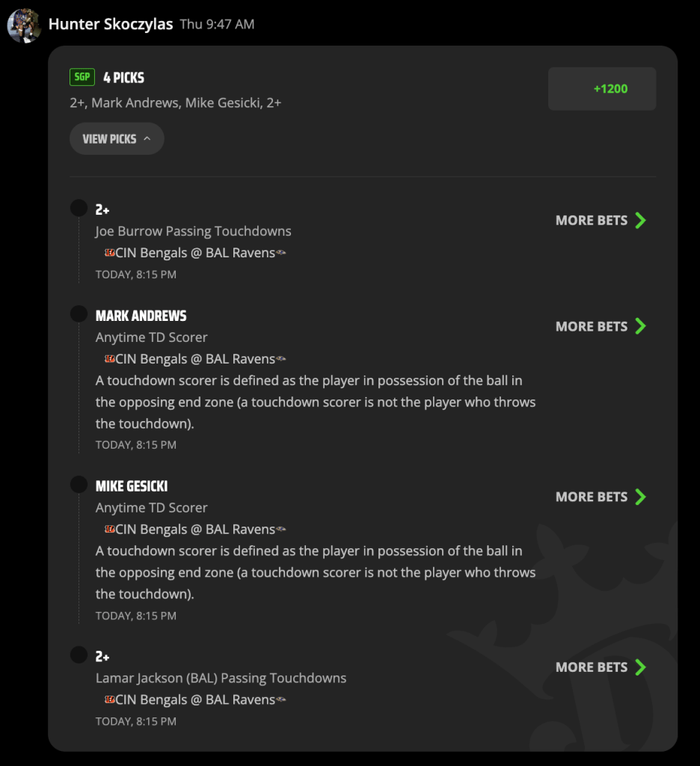Image resolution: width=700 pixels, height=766 pixels.
Task: Select the Joe Burrow 2+ pick bullet
Action: pyautogui.click(x=79, y=208)
